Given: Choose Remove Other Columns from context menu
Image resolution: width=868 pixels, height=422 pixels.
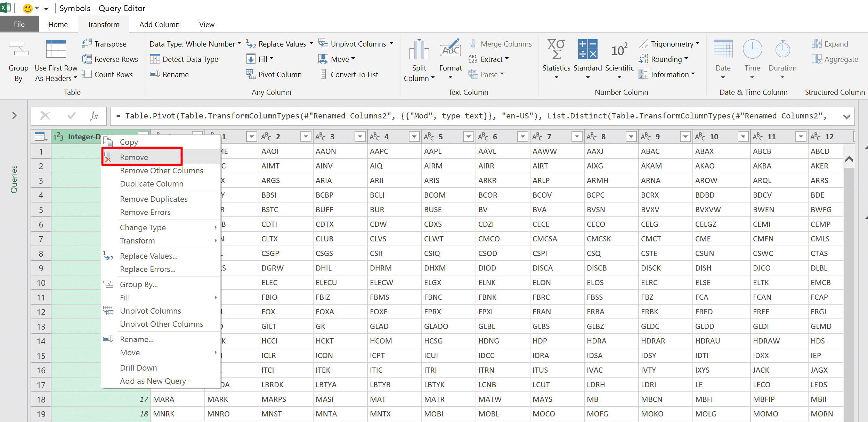Looking at the screenshot, I should [161, 171].
